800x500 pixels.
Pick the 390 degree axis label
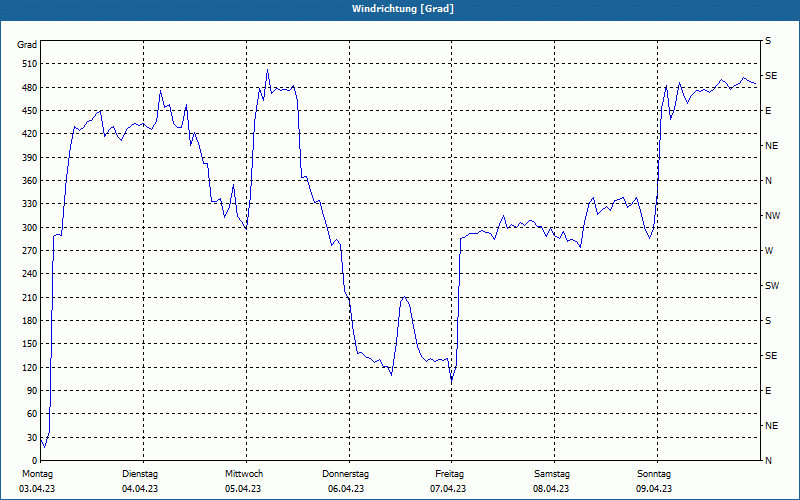click(x=30, y=157)
